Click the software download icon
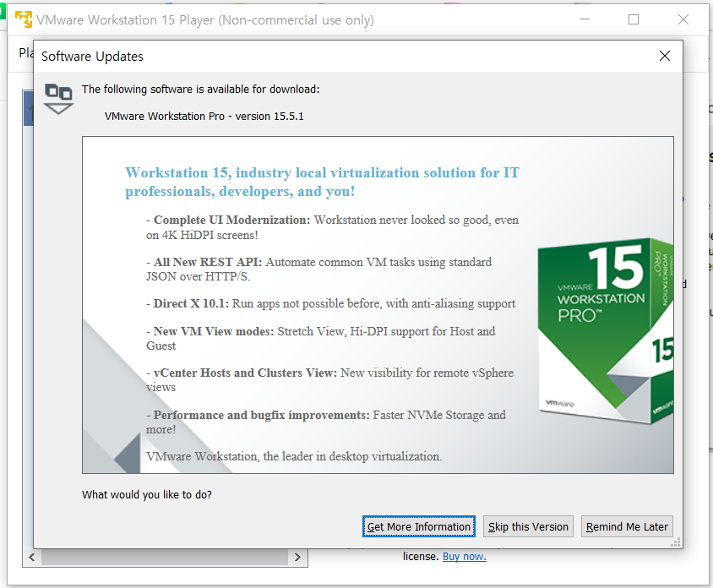The width and height of the screenshot is (713, 588). pos(58,99)
